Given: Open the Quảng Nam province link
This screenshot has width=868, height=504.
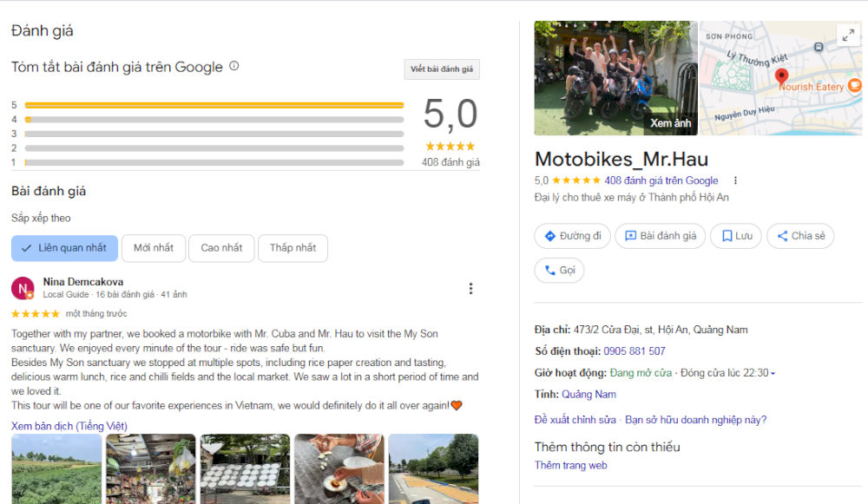Looking at the screenshot, I should pos(589,395).
